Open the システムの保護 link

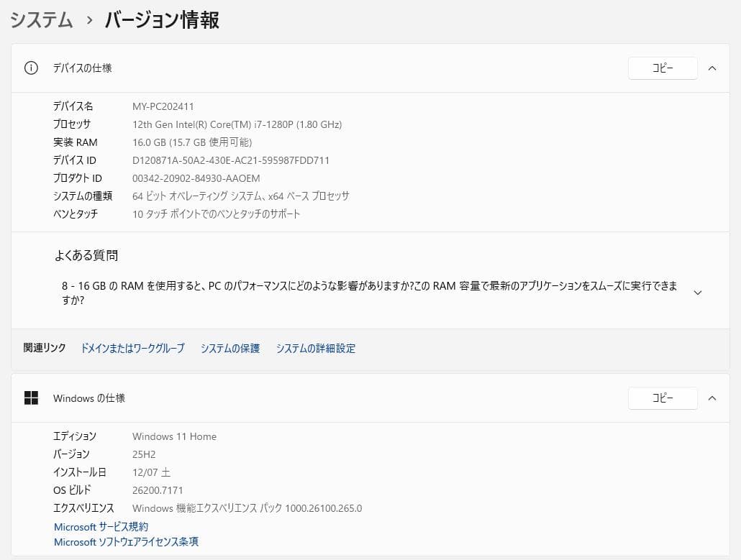pos(229,348)
